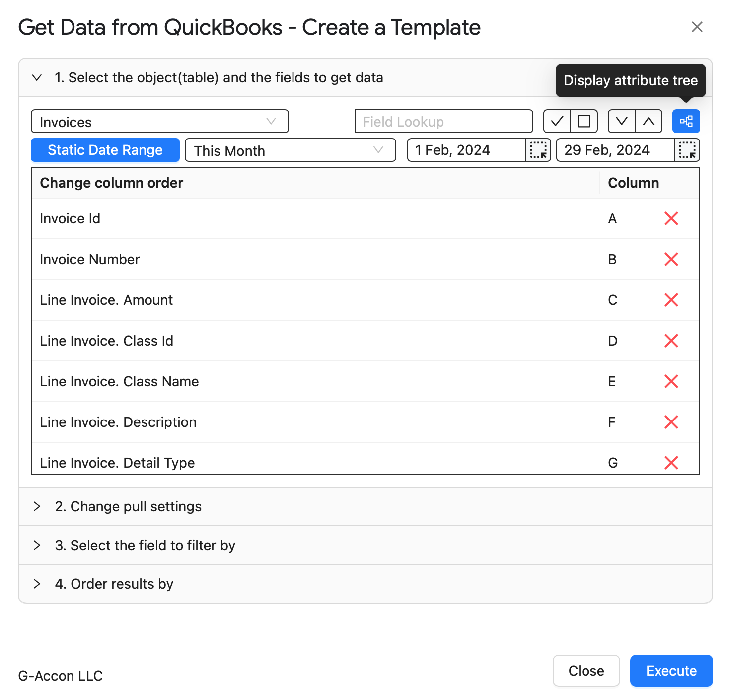Edit the start date 1 Feb, 2024 field
The width and height of the screenshot is (733, 700).
(x=467, y=150)
